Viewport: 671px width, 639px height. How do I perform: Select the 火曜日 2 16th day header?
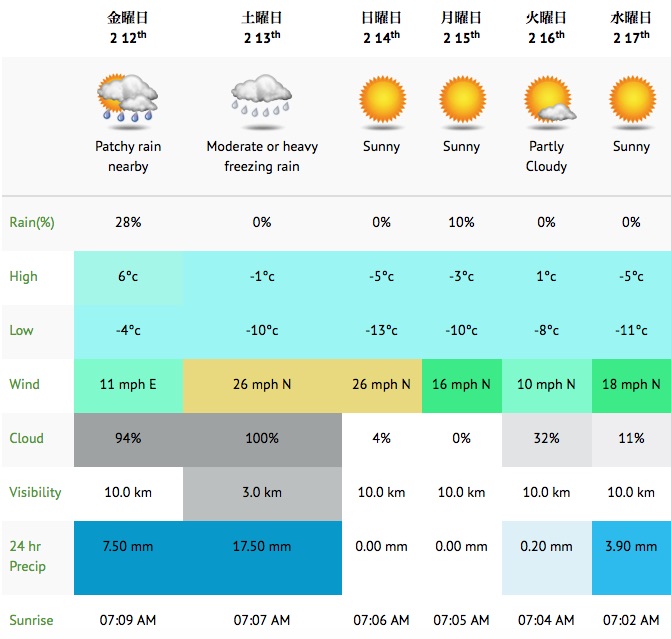pos(546,28)
